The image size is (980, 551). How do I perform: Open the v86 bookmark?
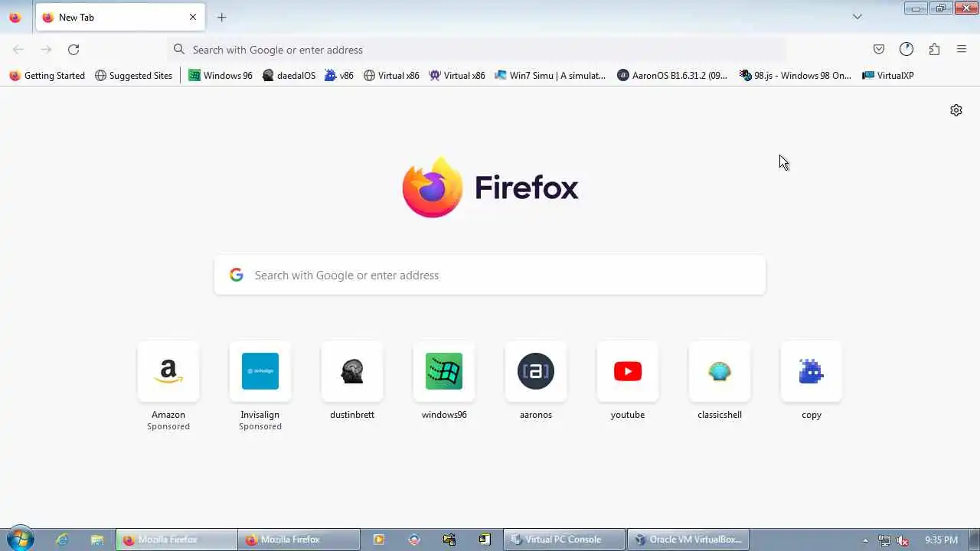[339, 75]
